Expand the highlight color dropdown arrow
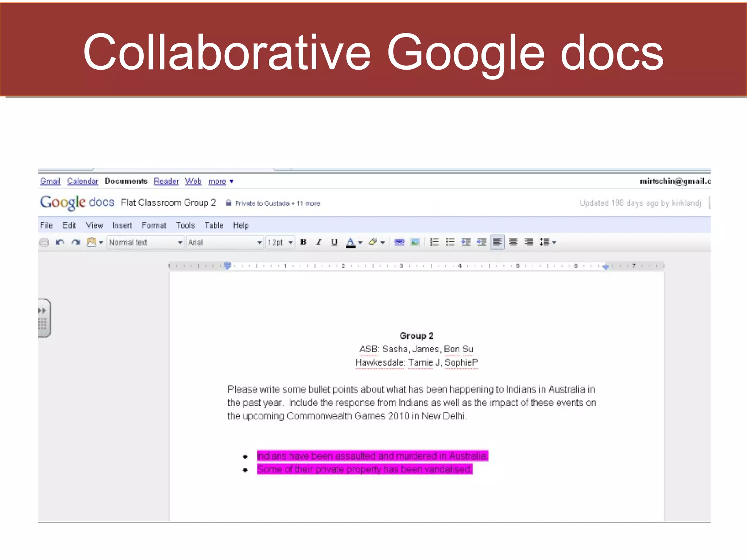The image size is (747, 560). point(383,242)
